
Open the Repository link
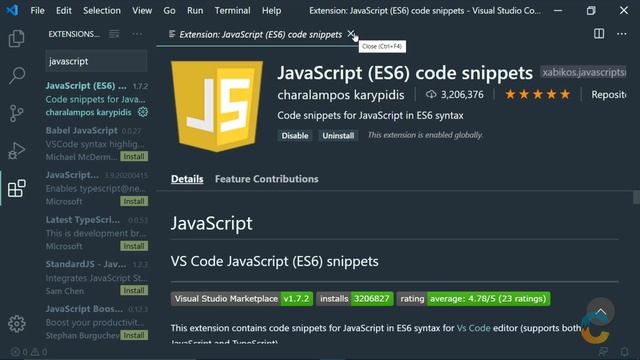tap(609, 95)
